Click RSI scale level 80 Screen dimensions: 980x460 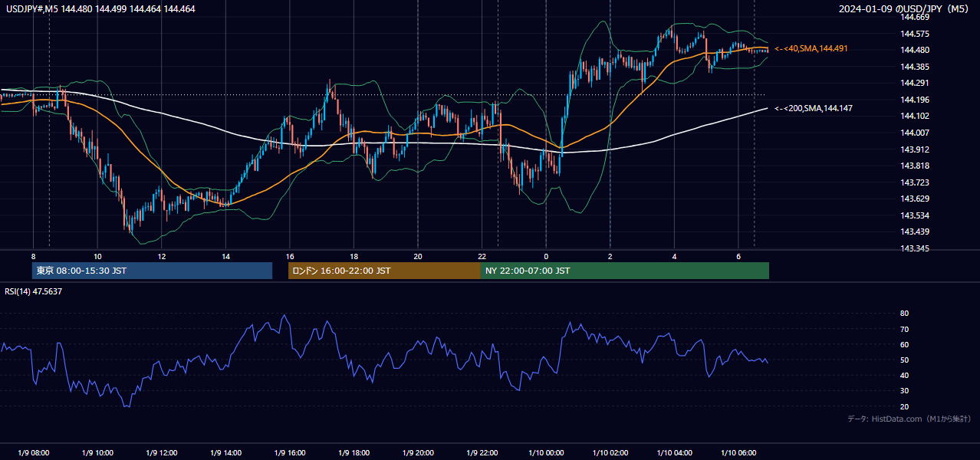tap(904, 314)
